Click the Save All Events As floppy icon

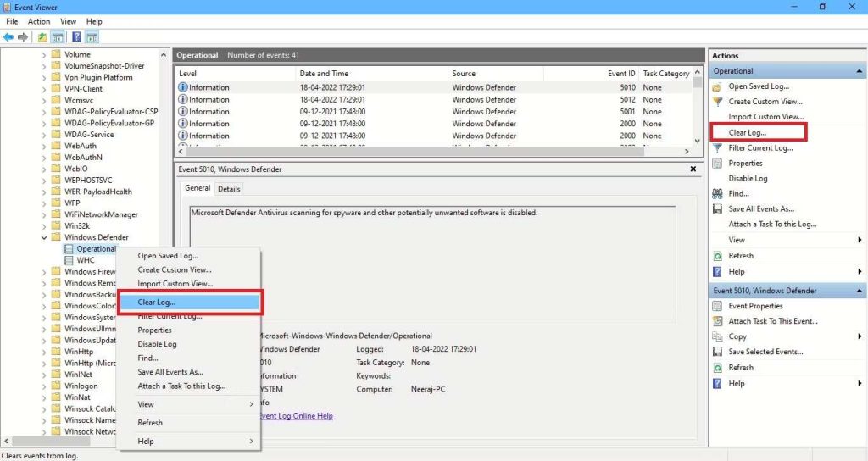(x=717, y=208)
